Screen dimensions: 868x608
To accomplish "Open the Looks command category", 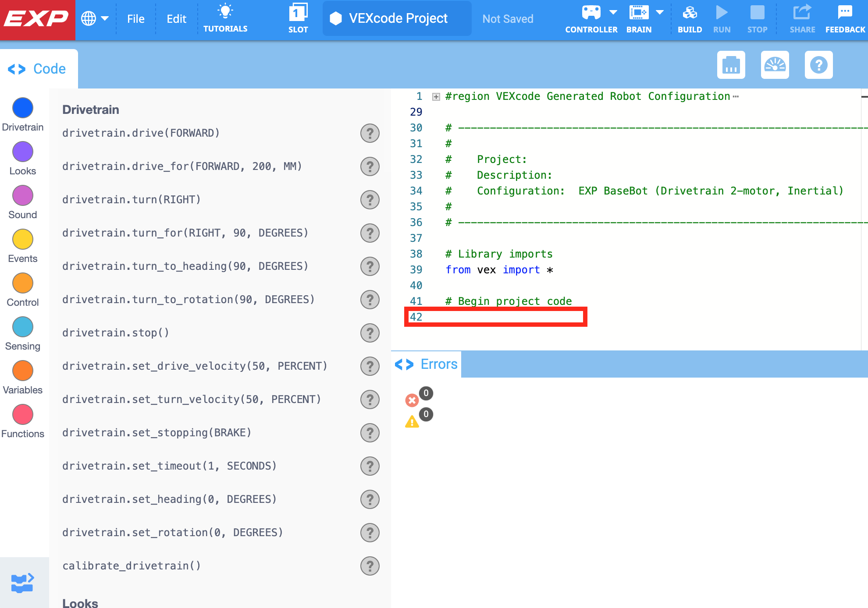I will [x=23, y=152].
